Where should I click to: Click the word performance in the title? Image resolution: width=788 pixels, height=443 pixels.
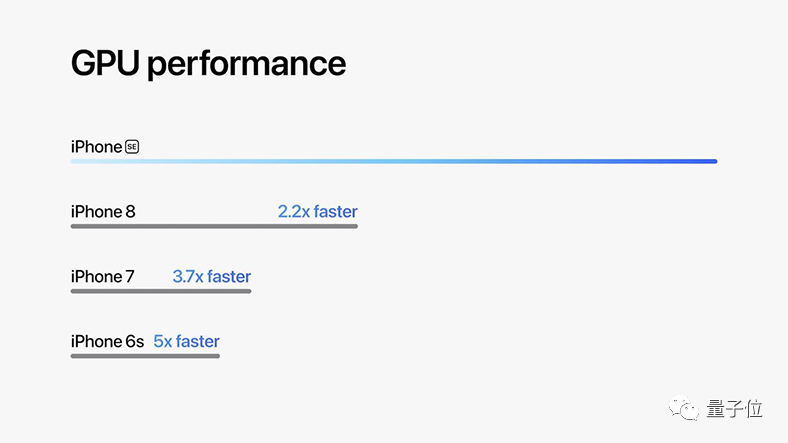(246, 65)
